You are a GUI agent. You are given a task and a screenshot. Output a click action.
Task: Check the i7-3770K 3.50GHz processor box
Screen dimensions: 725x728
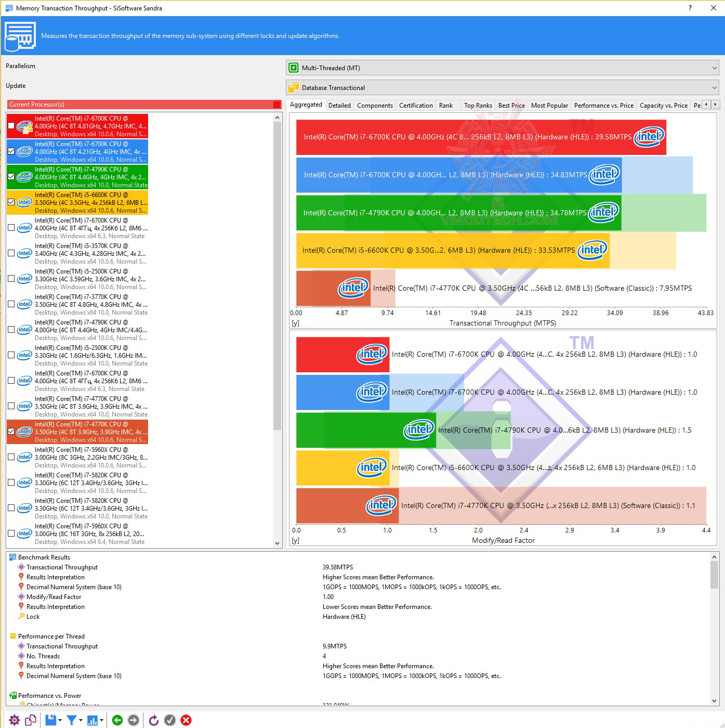pos(11,304)
